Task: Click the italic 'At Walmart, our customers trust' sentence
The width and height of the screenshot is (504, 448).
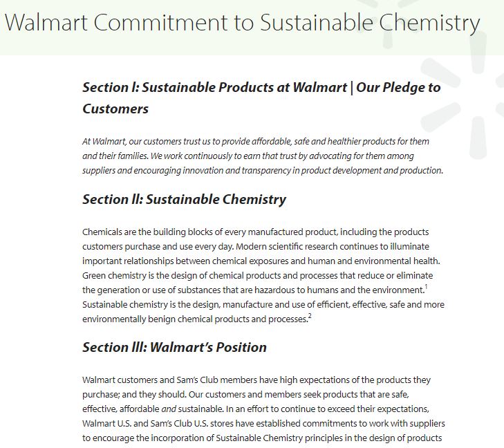Action: tap(256, 149)
